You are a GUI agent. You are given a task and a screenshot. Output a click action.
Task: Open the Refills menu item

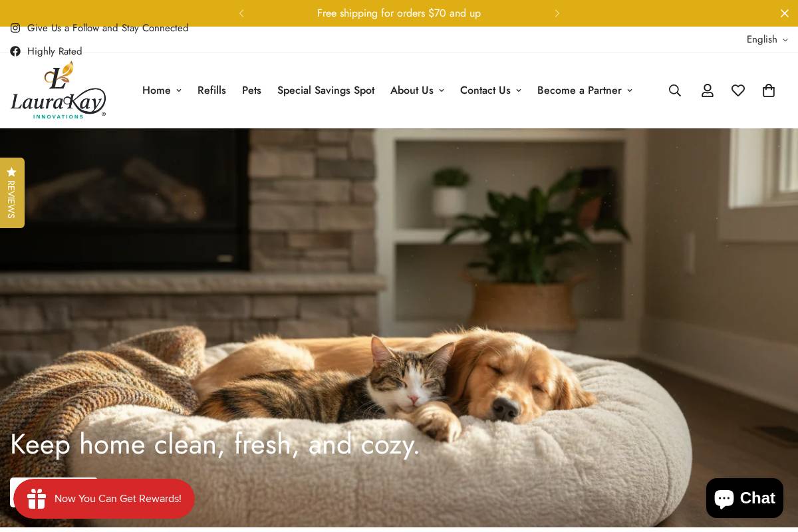click(x=211, y=90)
